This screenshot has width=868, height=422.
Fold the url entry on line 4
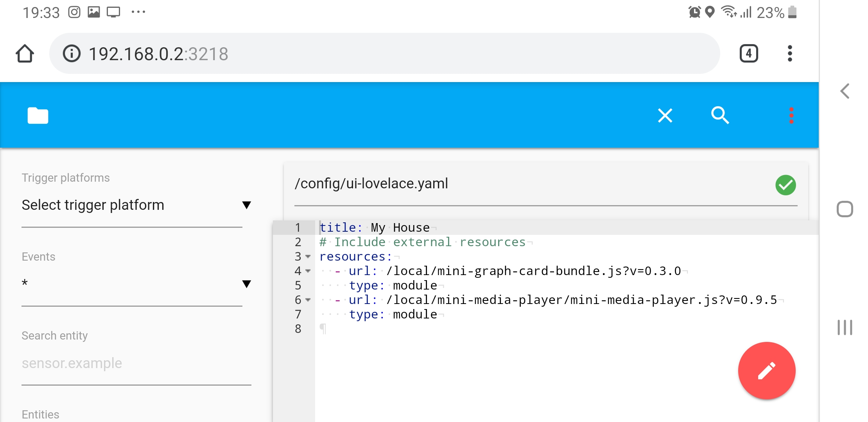coord(308,271)
